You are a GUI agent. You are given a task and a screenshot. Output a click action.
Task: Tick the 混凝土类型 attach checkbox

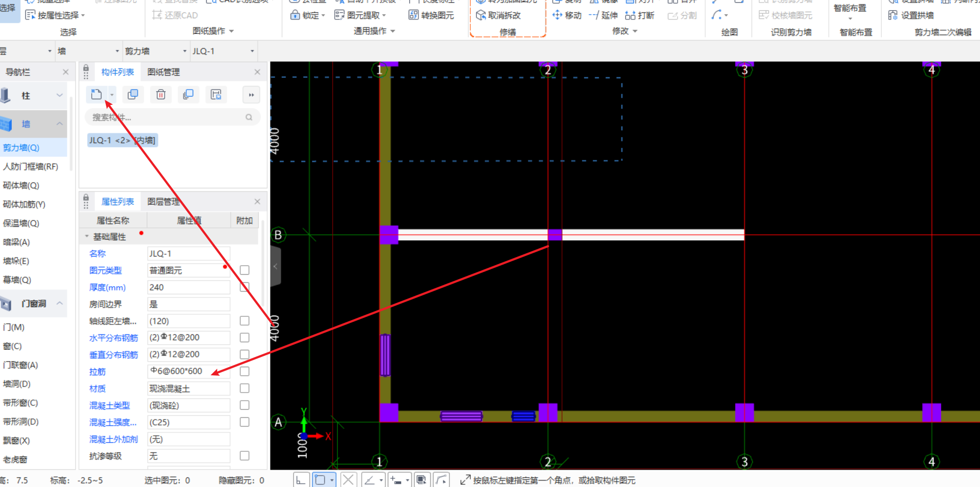245,405
